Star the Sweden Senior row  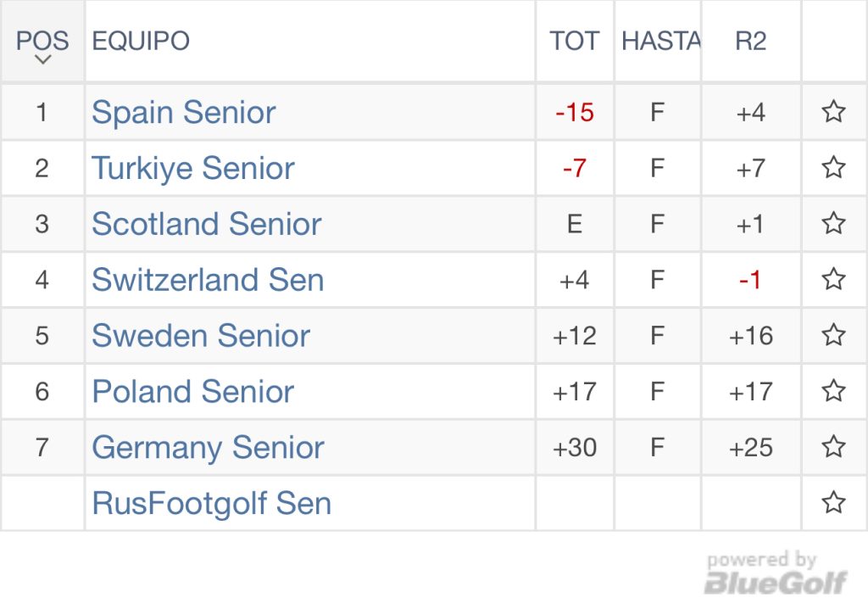833,335
